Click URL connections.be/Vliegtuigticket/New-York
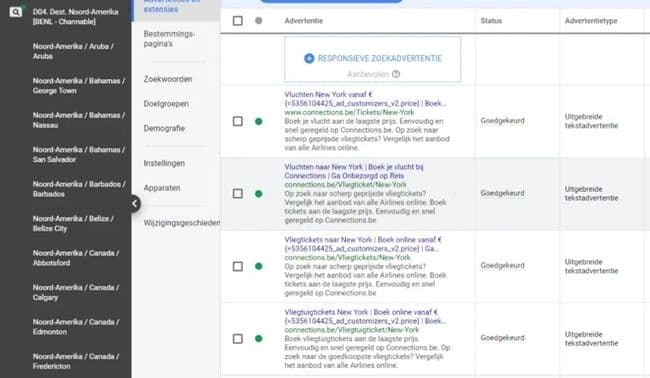 (352, 330)
